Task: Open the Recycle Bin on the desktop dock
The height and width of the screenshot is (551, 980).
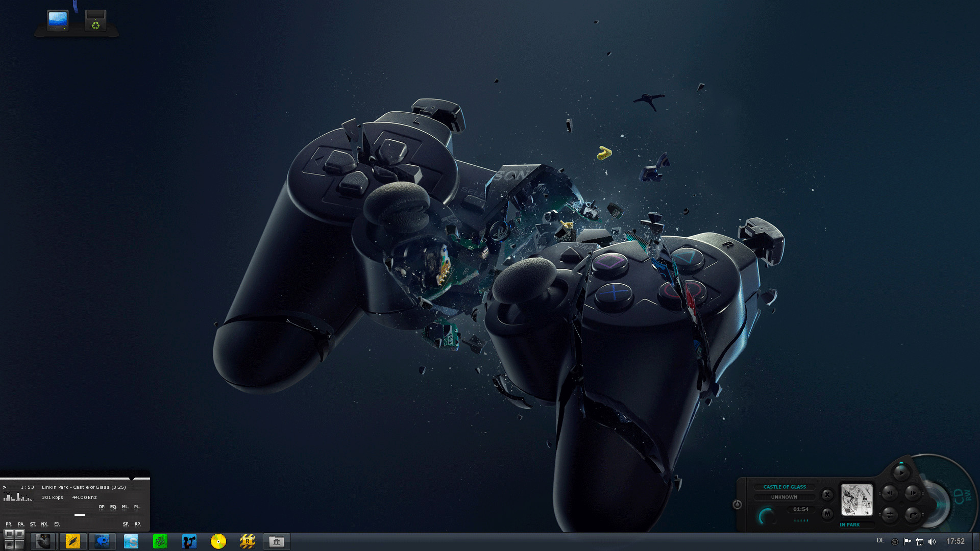Action: click(x=95, y=20)
